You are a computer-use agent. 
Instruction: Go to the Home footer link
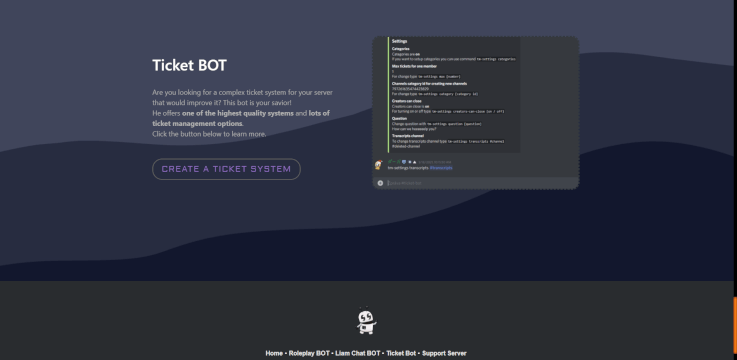(x=274, y=353)
